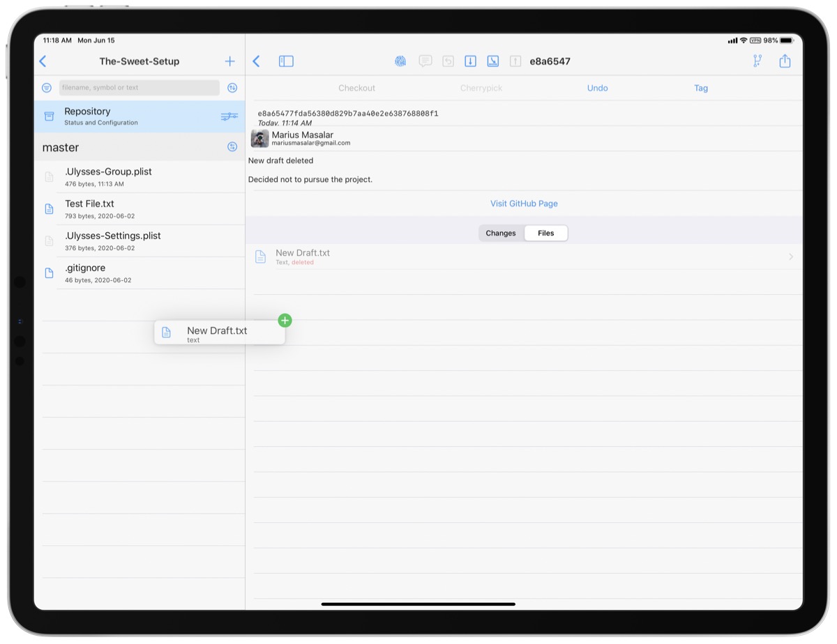Open .Ulysses-Settings.plist file

point(139,241)
